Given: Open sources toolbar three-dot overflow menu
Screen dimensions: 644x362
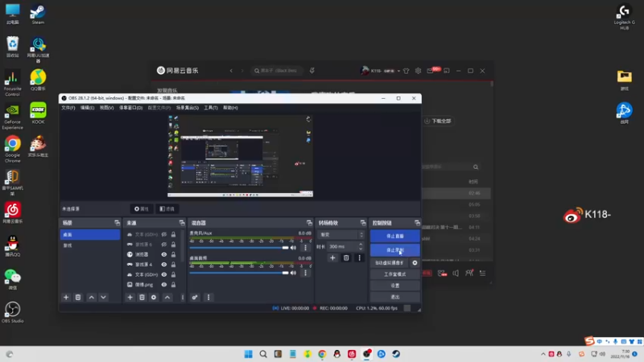Looking at the screenshot, I should pyautogui.click(x=183, y=297).
